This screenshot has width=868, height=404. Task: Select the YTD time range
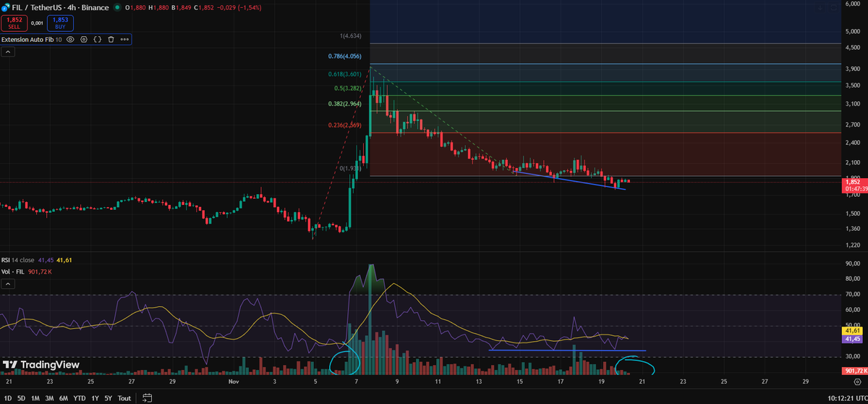point(80,397)
